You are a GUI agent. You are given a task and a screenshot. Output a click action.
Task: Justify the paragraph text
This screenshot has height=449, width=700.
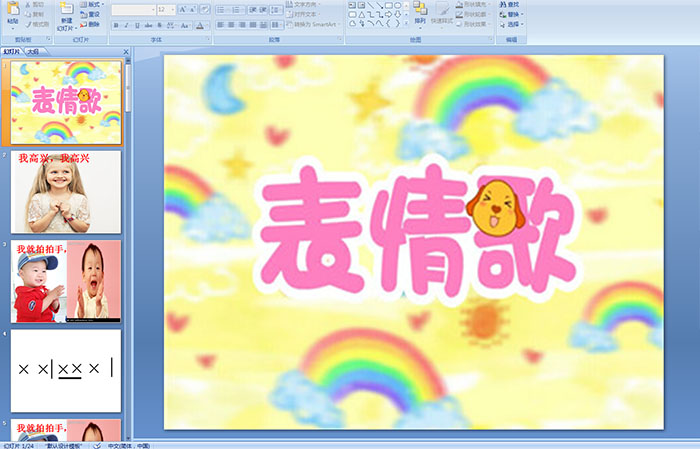[253, 25]
